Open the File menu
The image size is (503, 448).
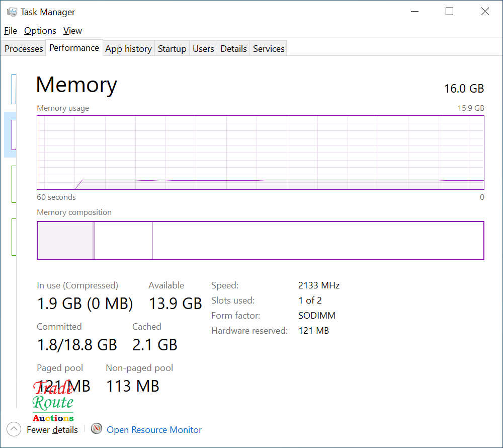[11, 31]
